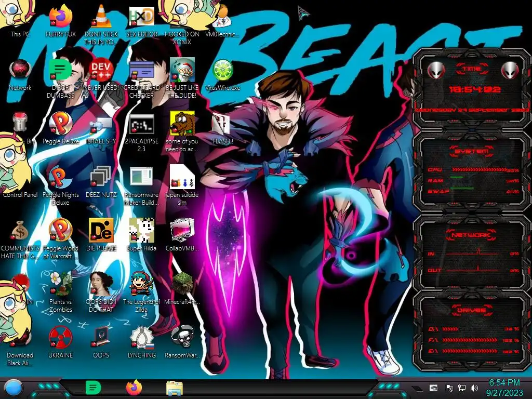Click the widget digital clock 18:54:02
Viewport: 532px width, 399px height.
tap(475, 89)
